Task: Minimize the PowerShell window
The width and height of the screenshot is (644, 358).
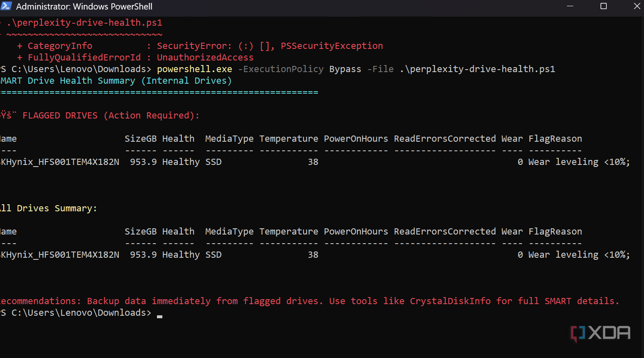Action: point(570,6)
